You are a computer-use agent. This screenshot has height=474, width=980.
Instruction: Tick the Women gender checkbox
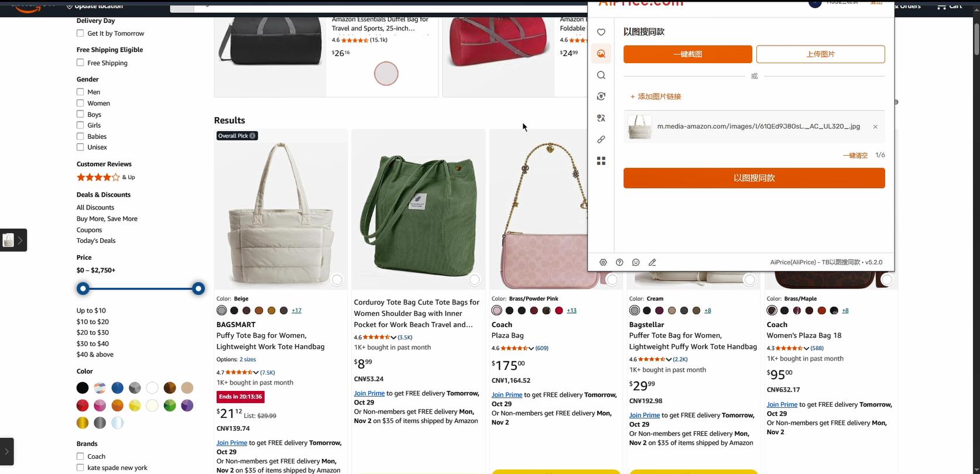tap(80, 103)
